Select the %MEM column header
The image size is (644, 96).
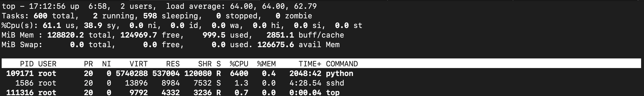[266, 64]
